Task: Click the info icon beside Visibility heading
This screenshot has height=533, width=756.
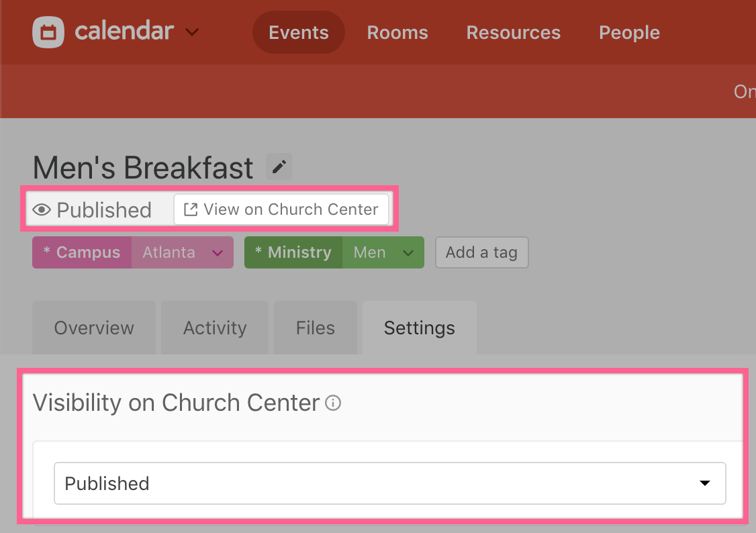Action: (x=333, y=403)
